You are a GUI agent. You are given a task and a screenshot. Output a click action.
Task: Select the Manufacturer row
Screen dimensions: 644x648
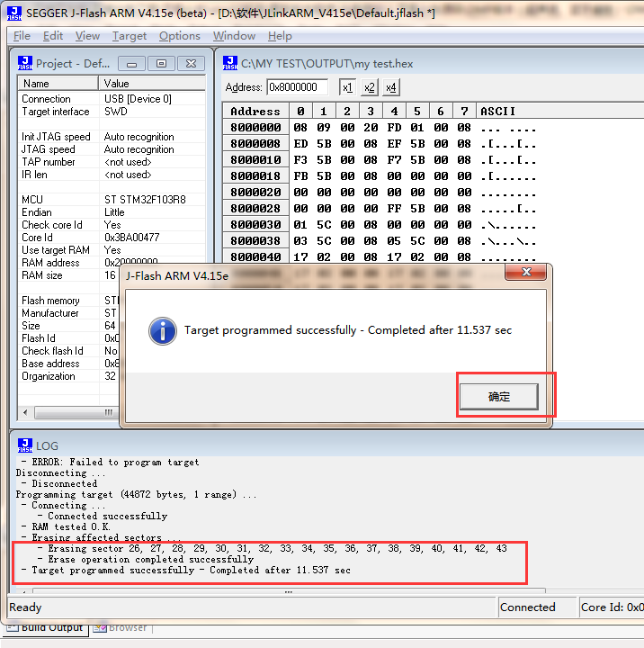click(69, 313)
